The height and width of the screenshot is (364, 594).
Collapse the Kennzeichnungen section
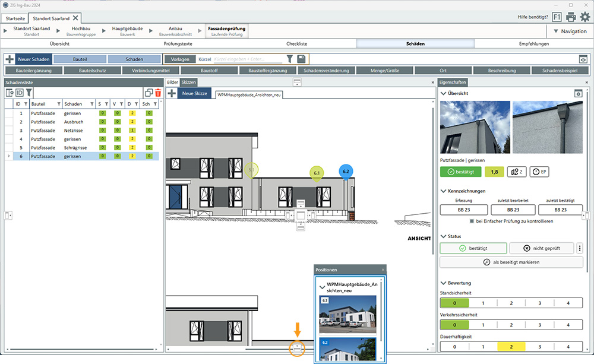(444, 191)
